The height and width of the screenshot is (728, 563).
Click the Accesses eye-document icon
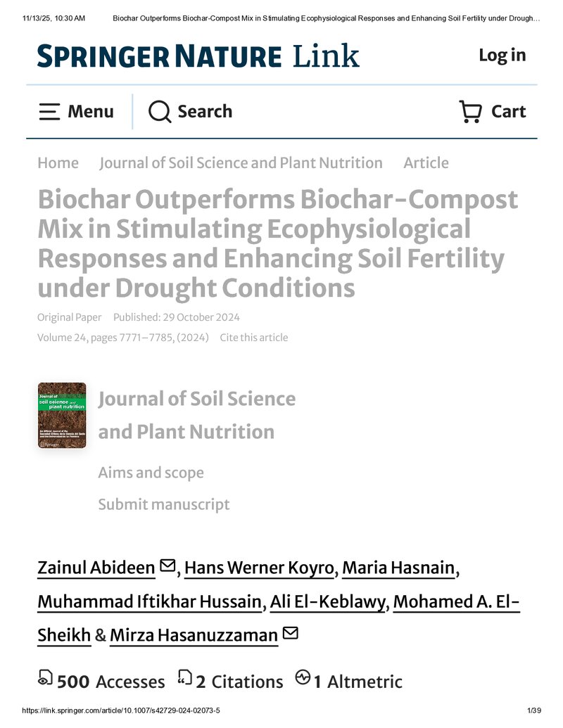click(x=45, y=678)
